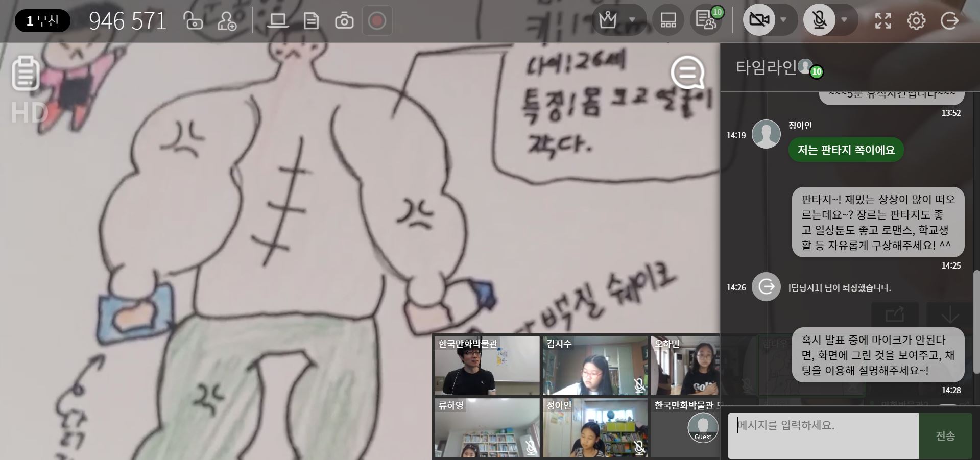Select the 한국만화박물관 video thumbnail
Screen dimensions: 980x460
(487, 366)
